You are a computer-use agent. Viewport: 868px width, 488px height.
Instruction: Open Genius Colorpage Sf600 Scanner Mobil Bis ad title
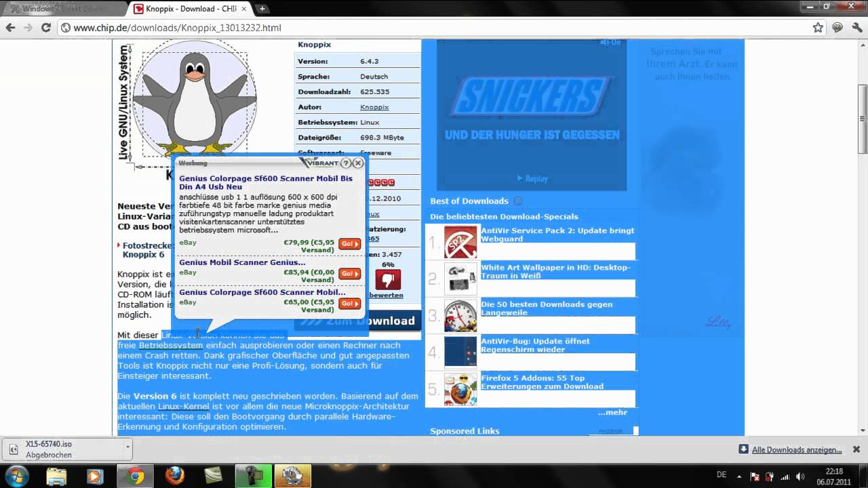[266, 182]
